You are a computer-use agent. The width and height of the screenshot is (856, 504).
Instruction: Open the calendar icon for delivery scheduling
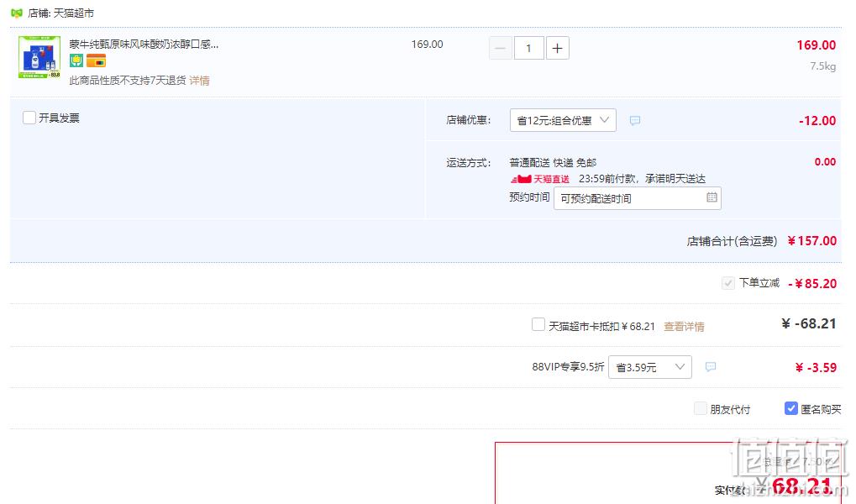click(x=712, y=197)
